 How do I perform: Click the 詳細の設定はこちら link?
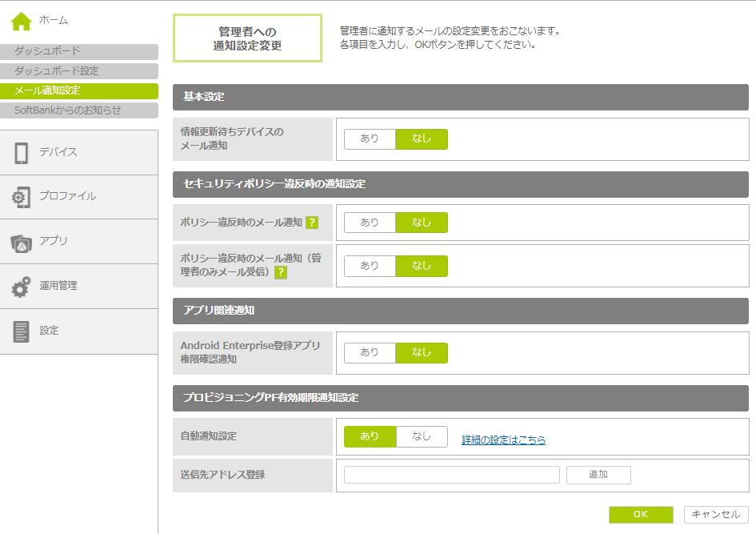point(503,440)
